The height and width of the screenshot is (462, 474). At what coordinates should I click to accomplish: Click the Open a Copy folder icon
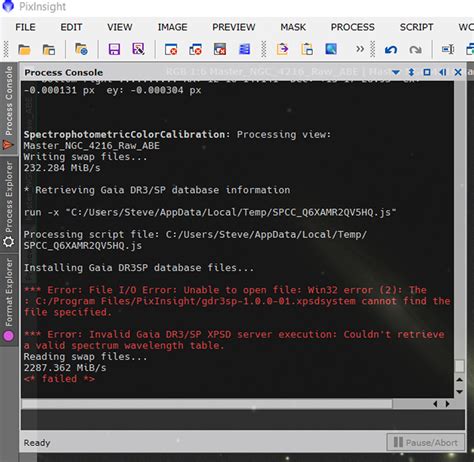[49, 50]
